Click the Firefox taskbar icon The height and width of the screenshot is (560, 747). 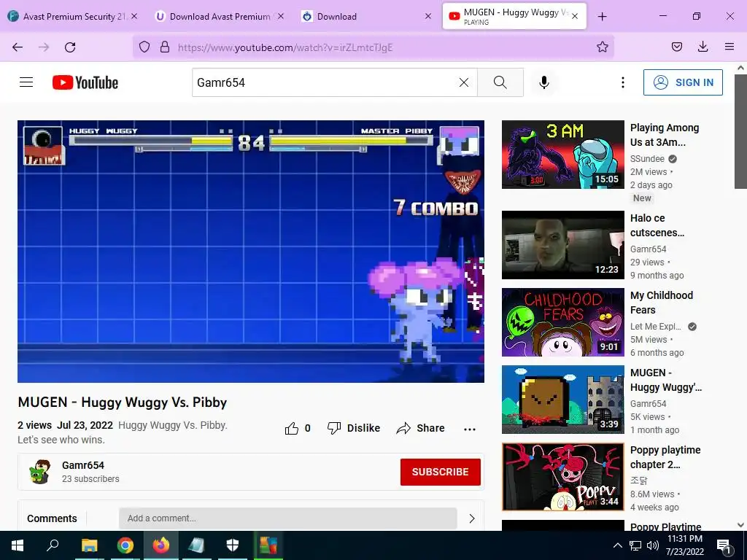(x=161, y=545)
